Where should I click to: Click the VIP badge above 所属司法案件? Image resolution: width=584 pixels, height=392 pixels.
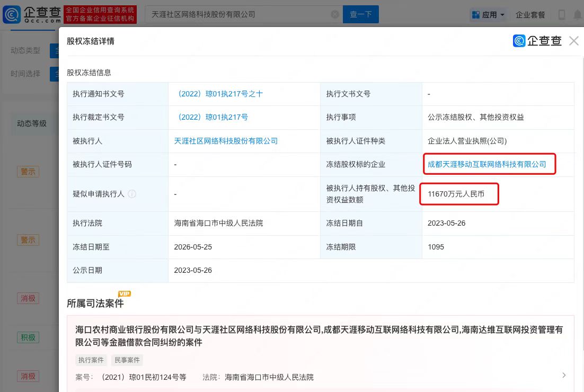[125, 293]
